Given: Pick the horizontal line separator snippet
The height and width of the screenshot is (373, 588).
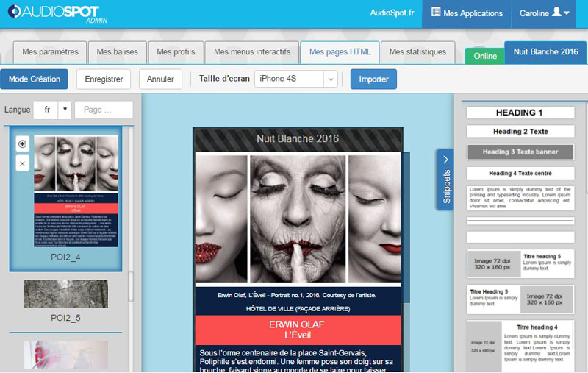Looking at the screenshot, I should click(520, 221).
